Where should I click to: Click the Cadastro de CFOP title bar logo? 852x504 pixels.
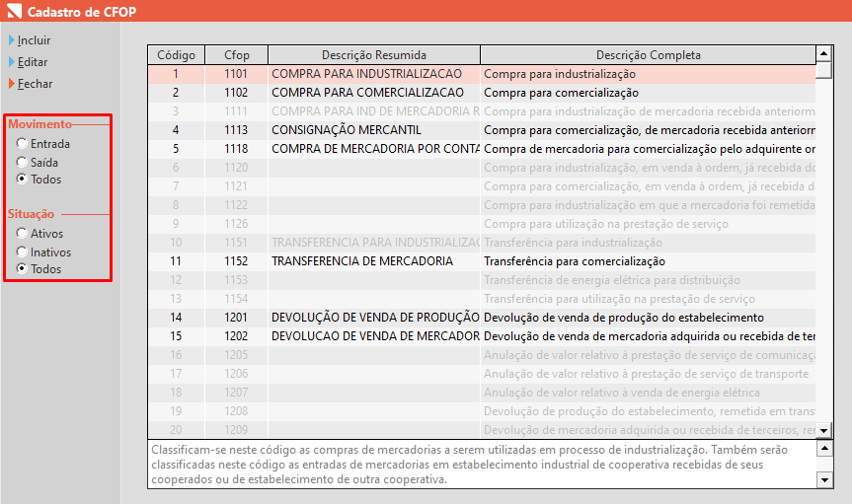tap(14, 11)
